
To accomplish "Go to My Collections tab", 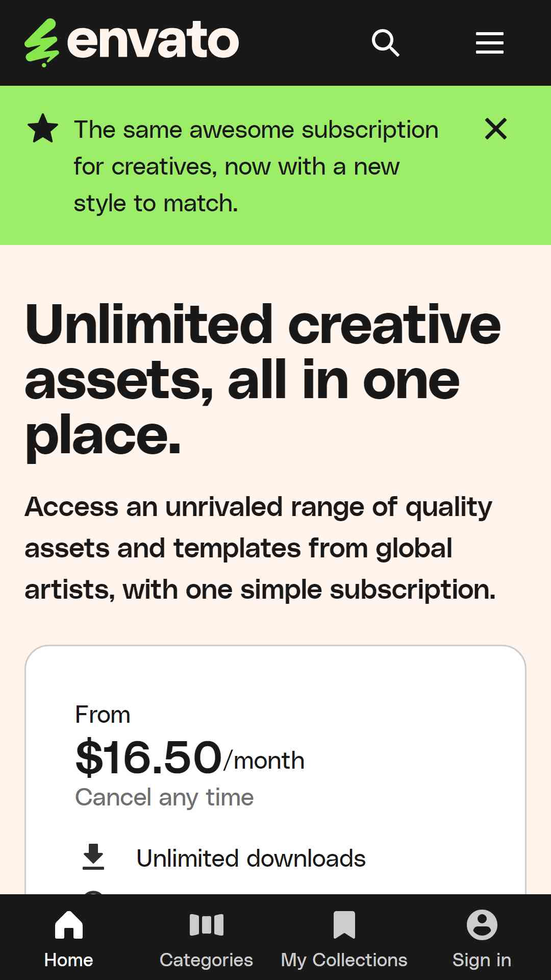I will (x=344, y=960).
